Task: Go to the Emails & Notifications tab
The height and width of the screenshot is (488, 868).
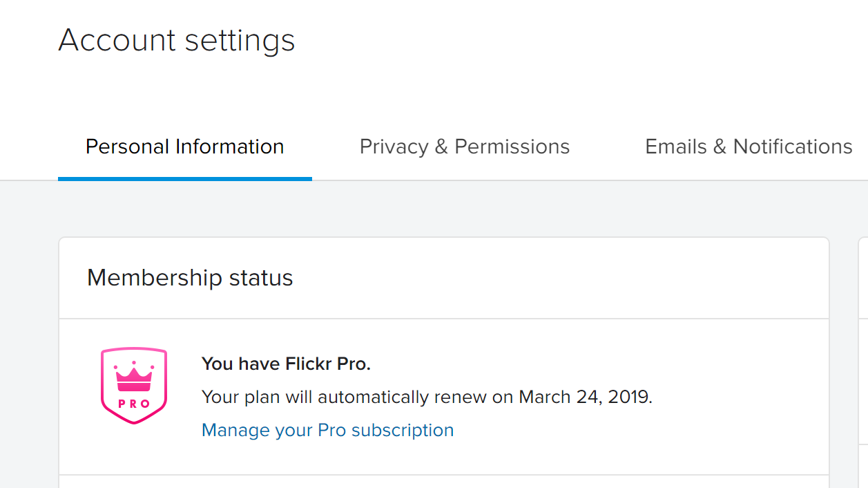Action: pyautogui.click(x=749, y=147)
